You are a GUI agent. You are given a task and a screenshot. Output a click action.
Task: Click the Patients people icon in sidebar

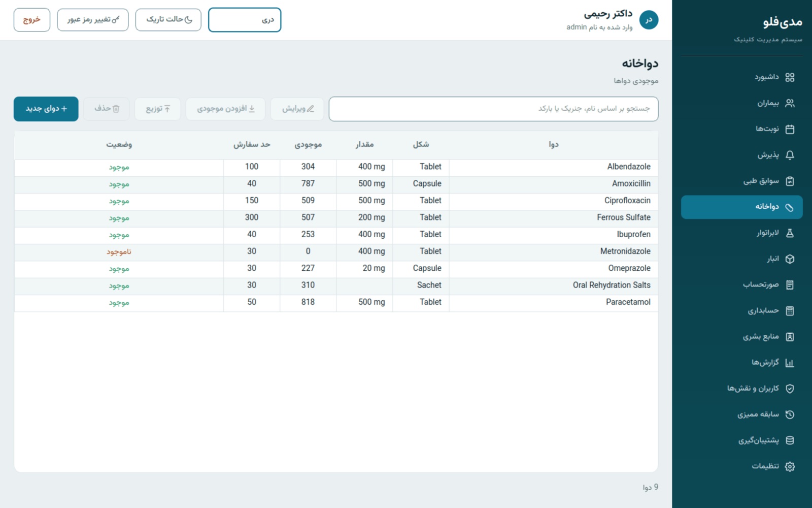(790, 103)
